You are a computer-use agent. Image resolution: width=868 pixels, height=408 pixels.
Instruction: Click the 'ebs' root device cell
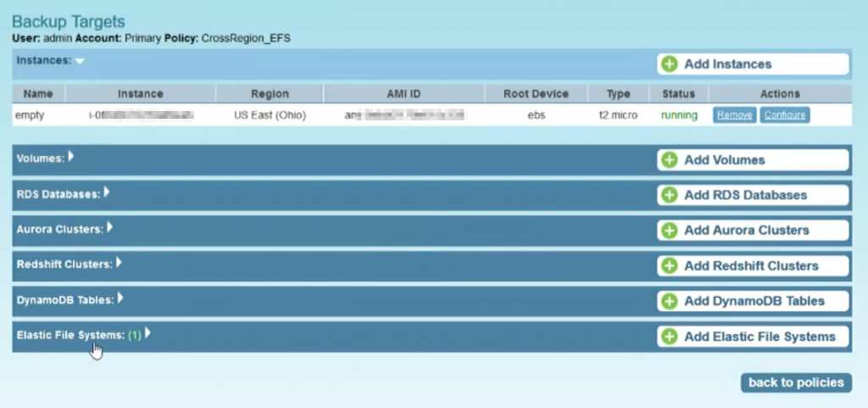(536, 115)
